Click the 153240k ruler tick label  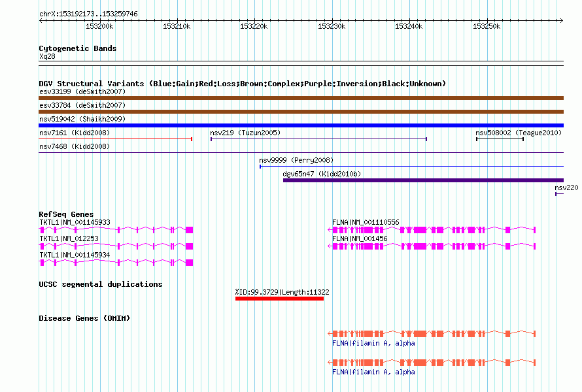[409, 26]
